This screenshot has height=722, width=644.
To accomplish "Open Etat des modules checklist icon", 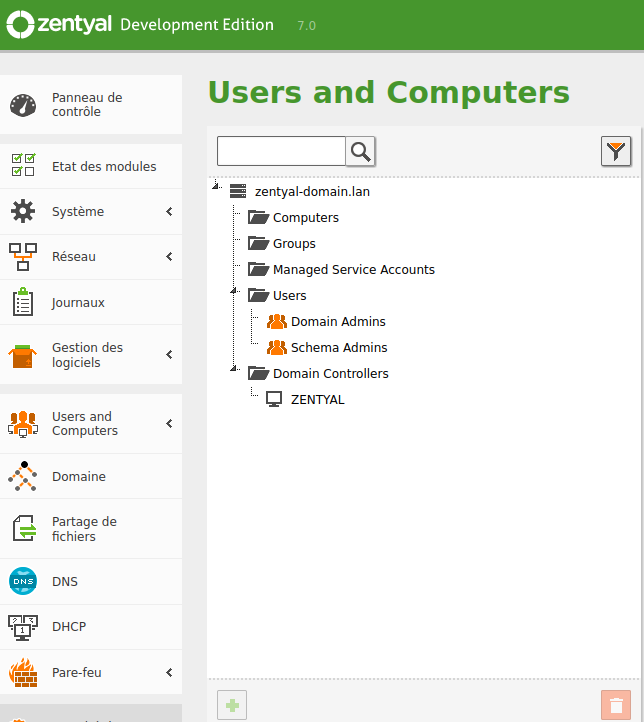I will tap(23, 165).
